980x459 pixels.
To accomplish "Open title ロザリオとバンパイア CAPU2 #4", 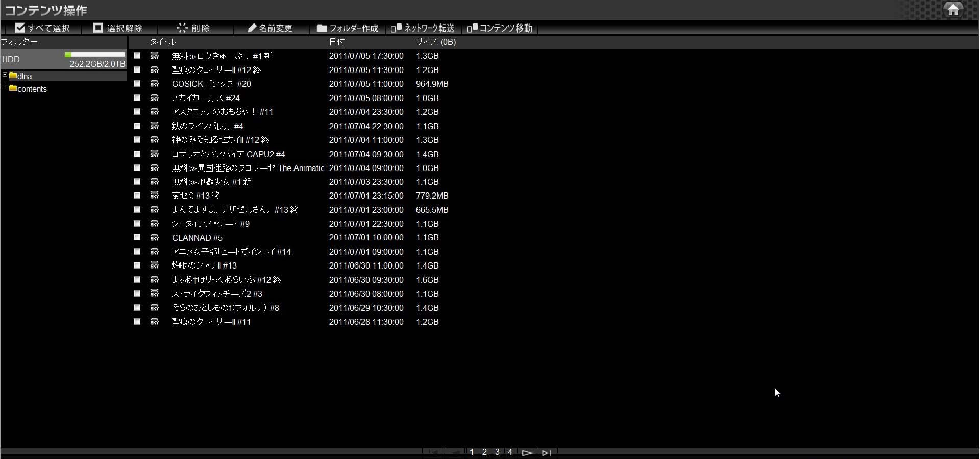I will pos(229,154).
